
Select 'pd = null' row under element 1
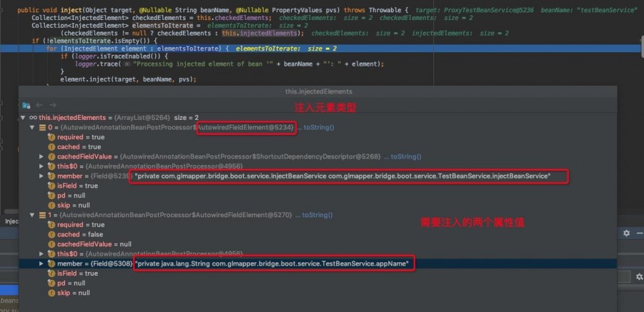pyautogui.click(x=318, y=283)
